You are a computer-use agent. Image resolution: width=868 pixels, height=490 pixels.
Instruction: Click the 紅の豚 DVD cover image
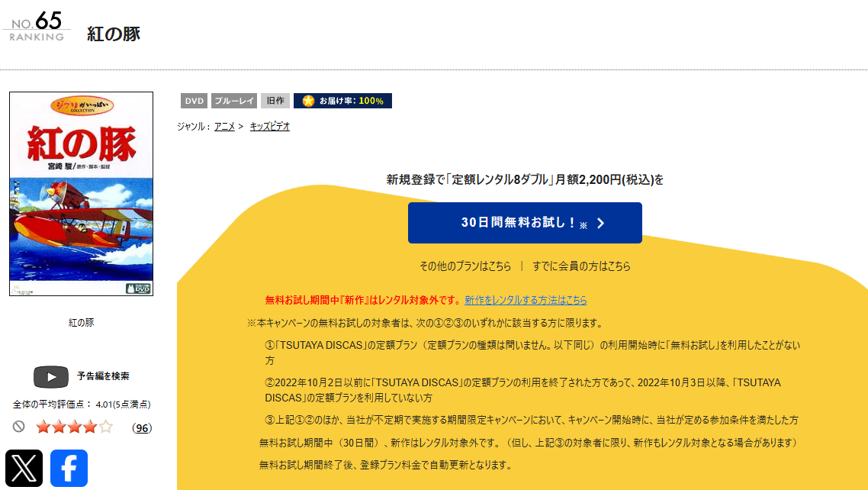(x=81, y=192)
